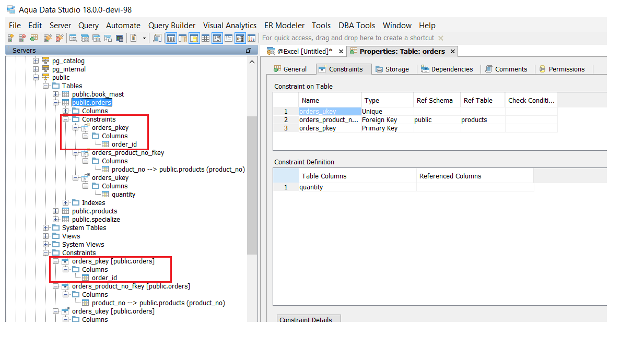Switch to the Dependencies tab

click(x=448, y=69)
